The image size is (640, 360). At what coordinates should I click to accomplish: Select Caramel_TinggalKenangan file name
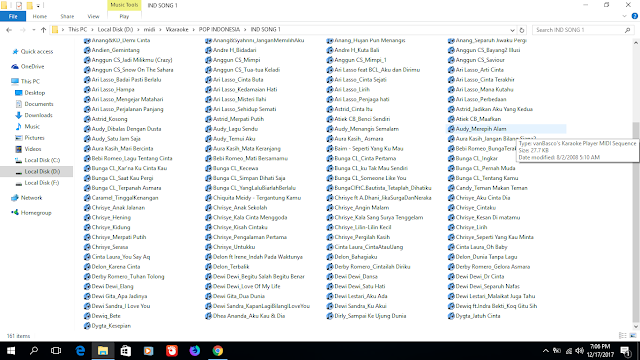click(x=124, y=198)
